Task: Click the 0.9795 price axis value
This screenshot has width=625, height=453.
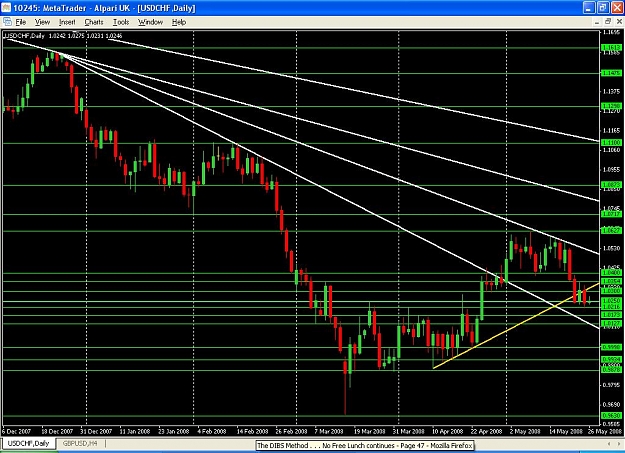Action: tap(612, 385)
